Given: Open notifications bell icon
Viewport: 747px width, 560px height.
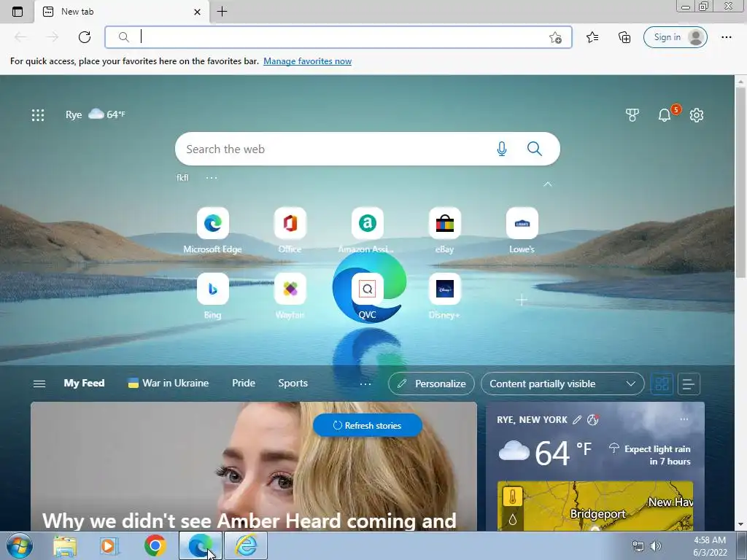Looking at the screenshot, I should 664,114.
